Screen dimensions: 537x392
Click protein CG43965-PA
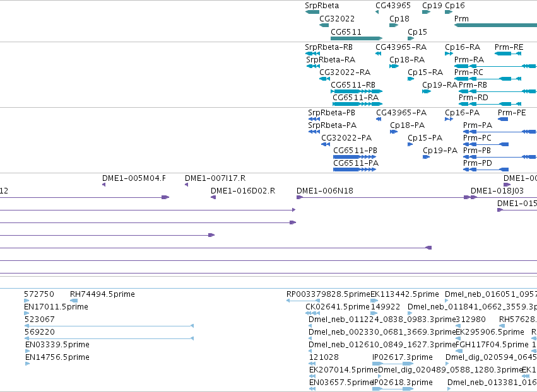(x=379, y=119)
